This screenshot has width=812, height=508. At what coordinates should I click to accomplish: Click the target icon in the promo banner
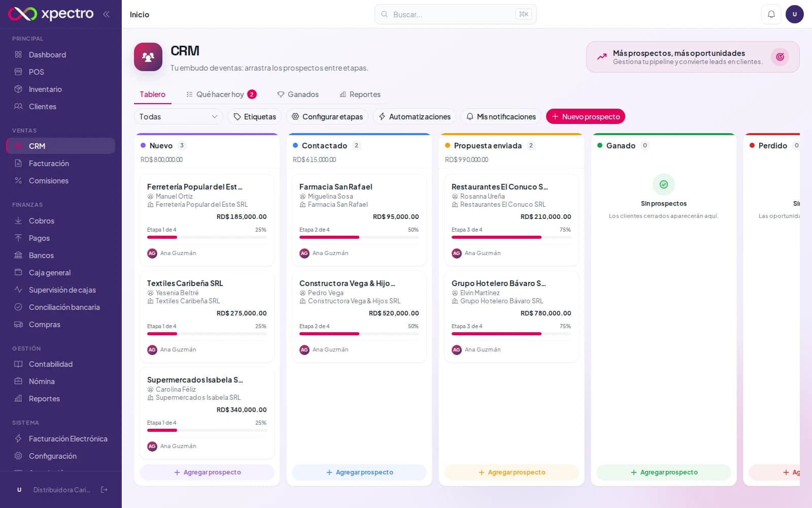[x=780, y=57]
